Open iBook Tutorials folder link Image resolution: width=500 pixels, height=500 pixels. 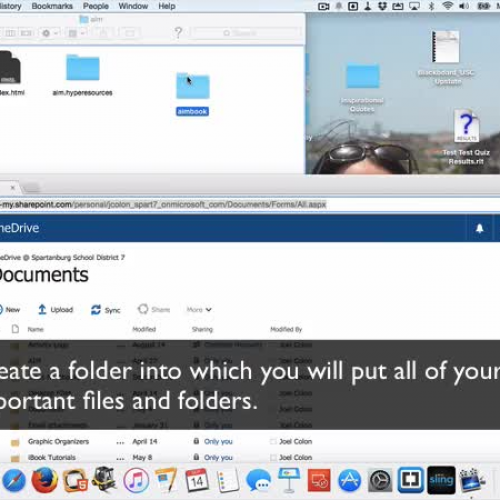point(52,457)
